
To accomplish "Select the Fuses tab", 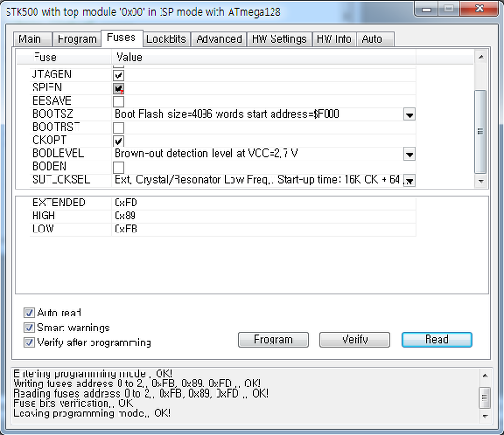I will (x=121, y=37).
